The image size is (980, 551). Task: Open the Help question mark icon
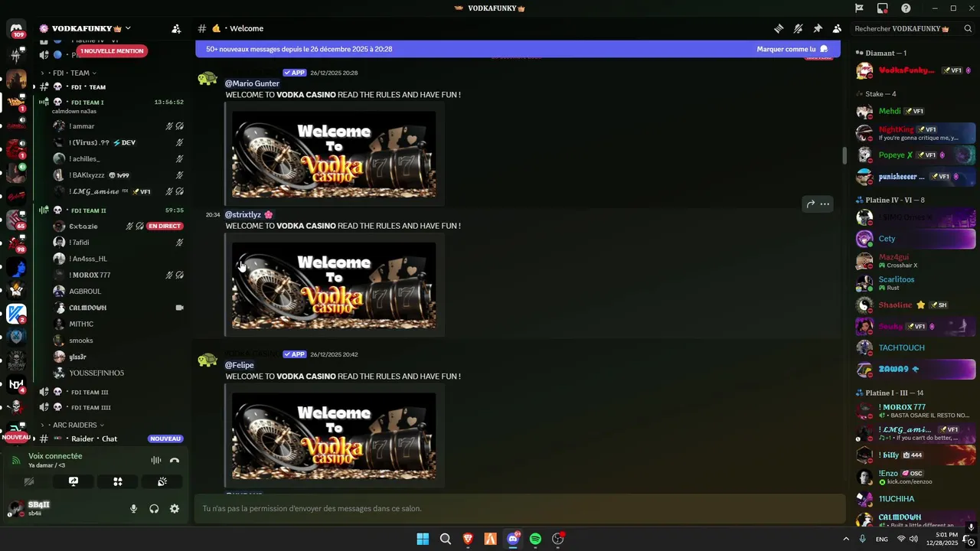[906, 8]
